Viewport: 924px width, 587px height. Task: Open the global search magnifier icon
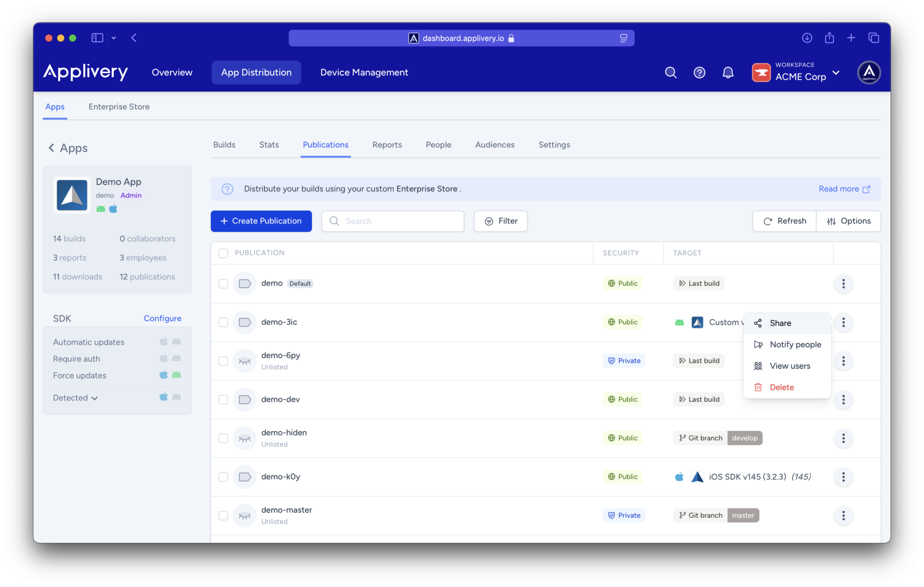click(x=670, y=73)
